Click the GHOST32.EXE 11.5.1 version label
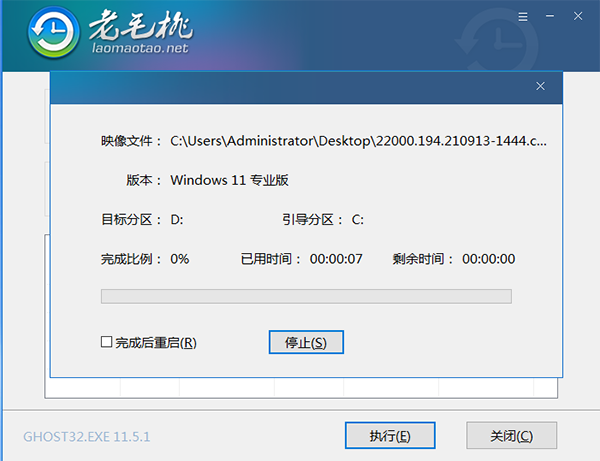Image resolution: width=600 pixels, height=461 pixels. [87, 437]
